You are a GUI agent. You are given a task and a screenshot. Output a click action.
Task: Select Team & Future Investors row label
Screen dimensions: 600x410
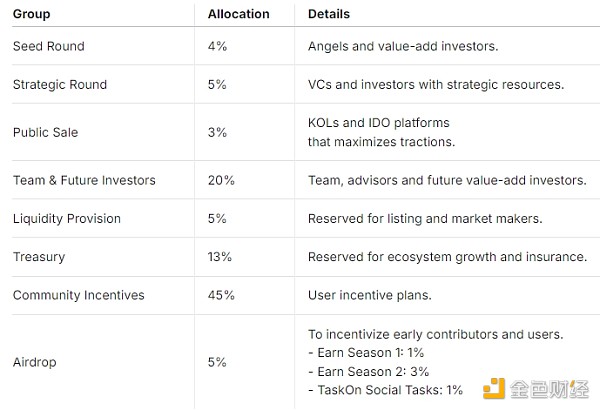click(84, 180)
